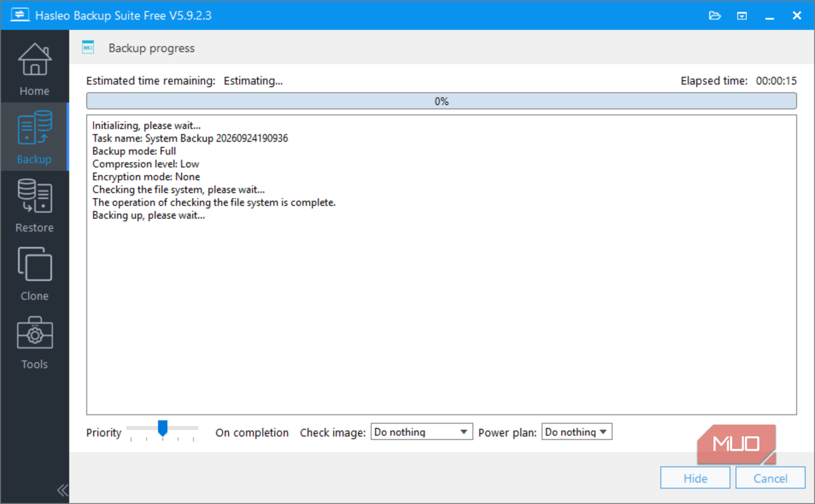The height and width of the screenshot is (504, 815).
Task: Click the 'Backing up, please wait...' line
Action: (x=149, y=215)
